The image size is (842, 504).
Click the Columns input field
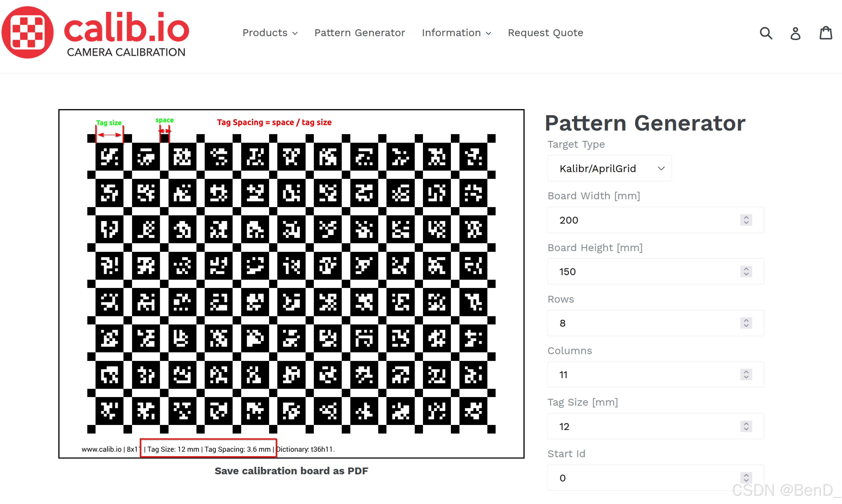(656, 375)
